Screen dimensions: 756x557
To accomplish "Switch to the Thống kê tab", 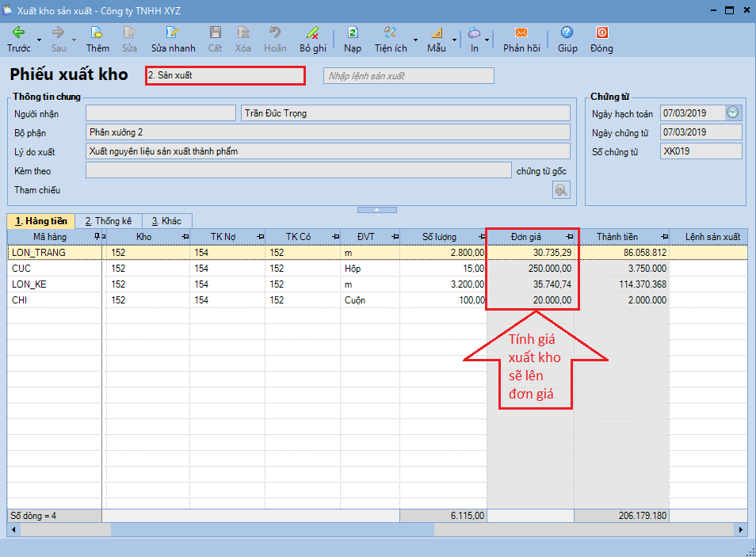I will 109,221.
